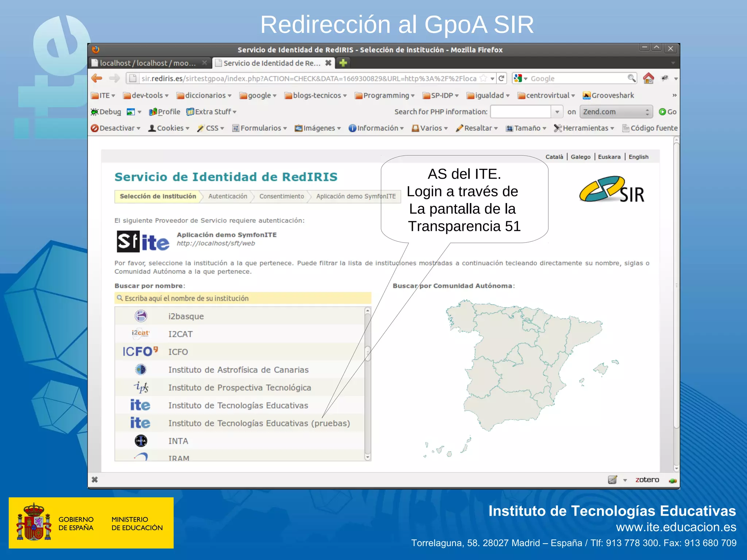Expand the ITE bookmarks folder
Screen dimensions: 747x560
coord(103,96)
